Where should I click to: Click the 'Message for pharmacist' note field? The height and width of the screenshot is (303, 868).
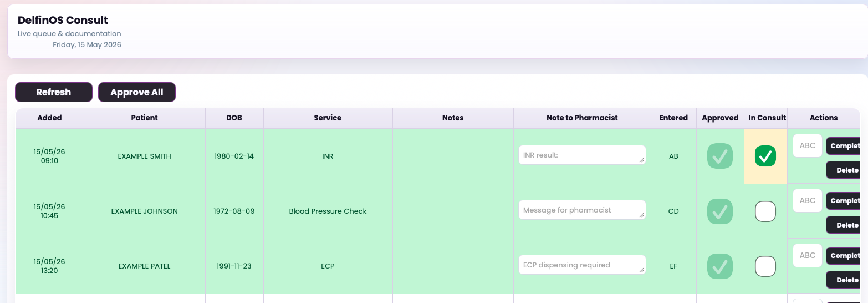[582, 210]
